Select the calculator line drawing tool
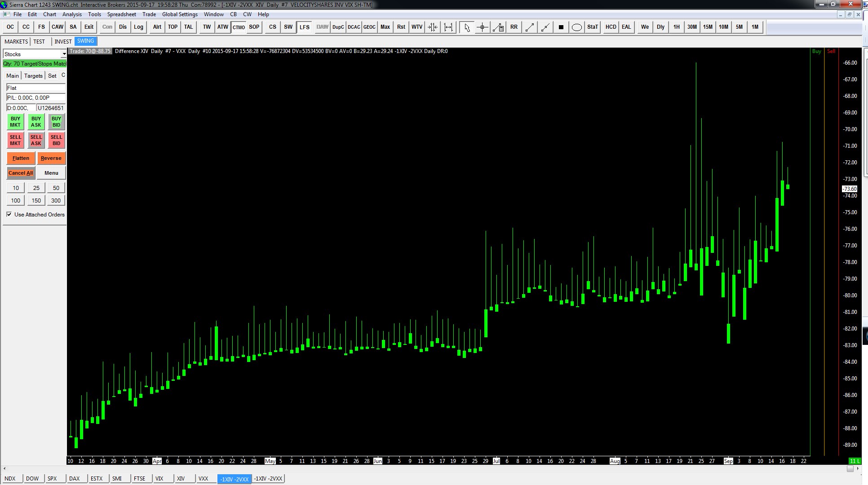Viewport: 868px width, 485px height. pos(498,27)
